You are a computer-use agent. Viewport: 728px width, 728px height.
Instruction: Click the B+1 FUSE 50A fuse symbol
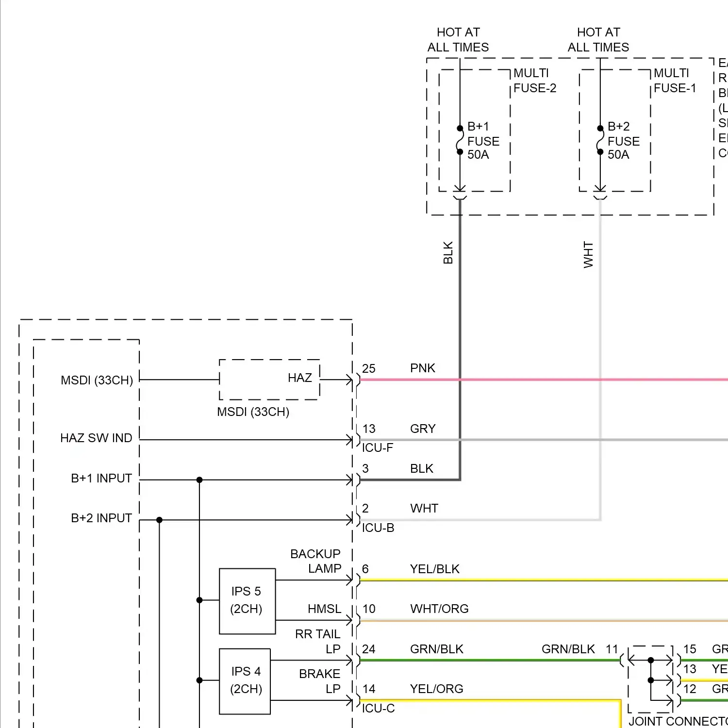coord(460,140)
